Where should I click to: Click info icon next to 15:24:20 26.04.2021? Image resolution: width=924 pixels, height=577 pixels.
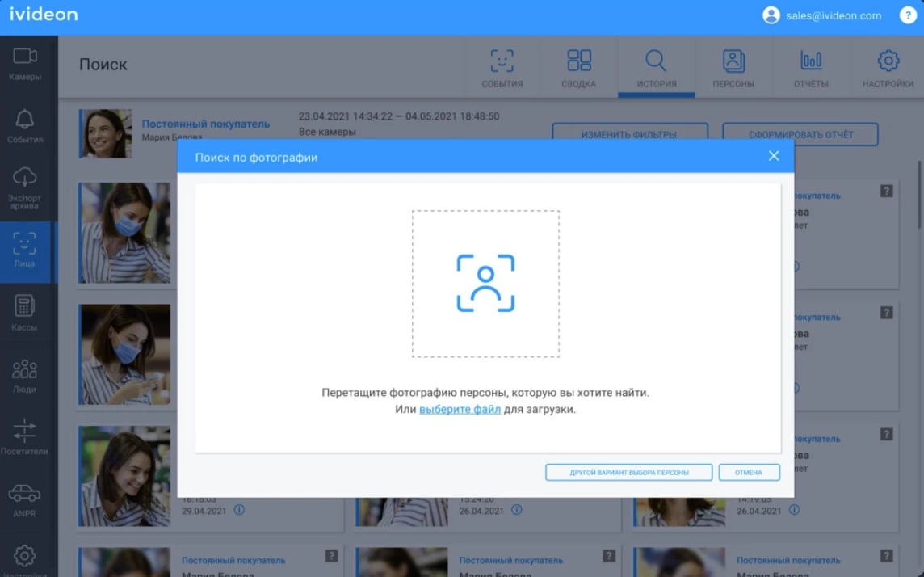(x=517, y=510)
